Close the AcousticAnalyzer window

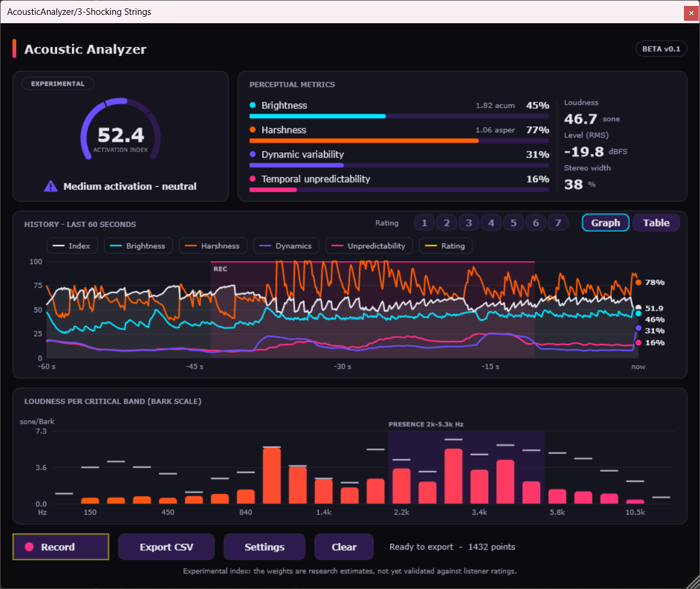coord(691,13)
